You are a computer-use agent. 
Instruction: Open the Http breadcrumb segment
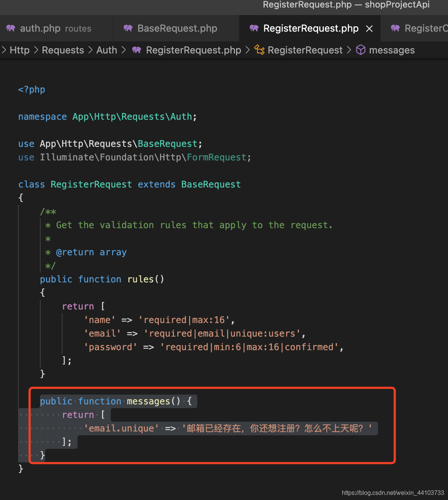click(x=20, y=50)
